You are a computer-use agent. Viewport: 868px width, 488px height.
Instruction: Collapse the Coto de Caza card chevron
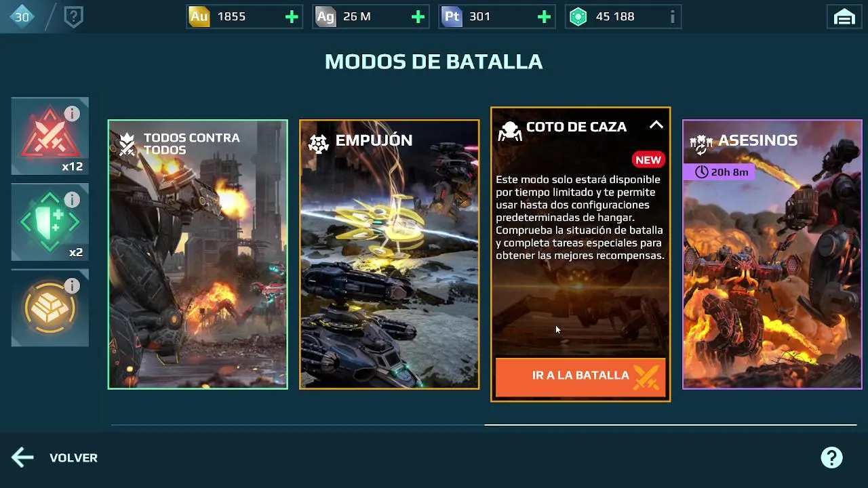pos(656,125)
